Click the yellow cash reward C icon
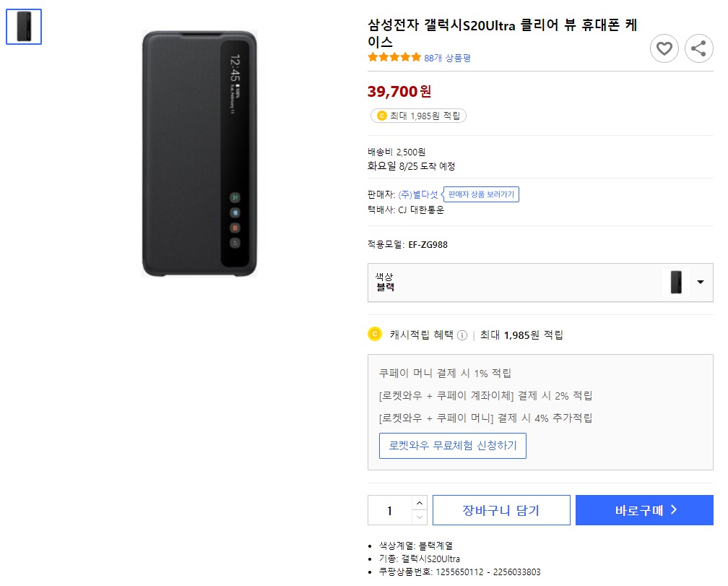Viewport: 728px width, 586px height. pyautogui.click(x=373, y=335)
